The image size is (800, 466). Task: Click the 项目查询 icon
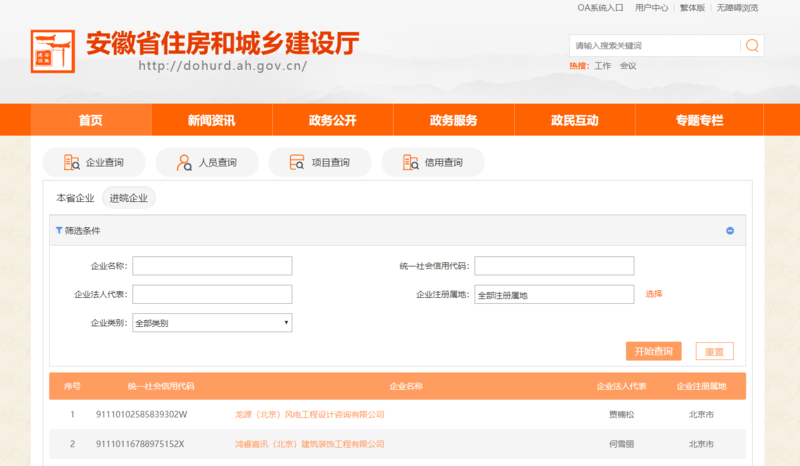297,162
